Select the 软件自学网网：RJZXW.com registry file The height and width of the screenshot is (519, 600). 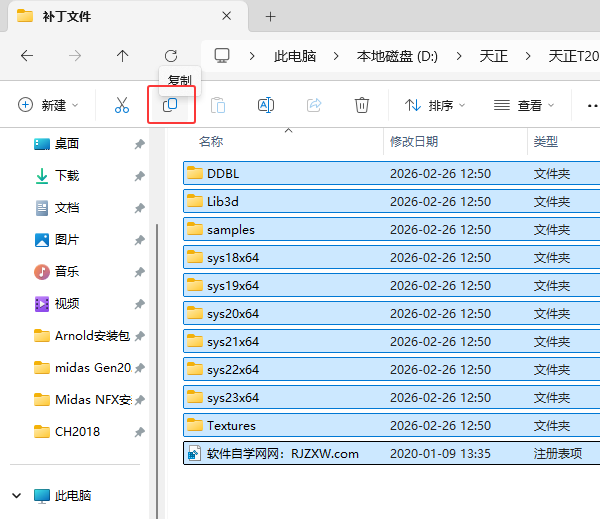(x=391, y=453)
